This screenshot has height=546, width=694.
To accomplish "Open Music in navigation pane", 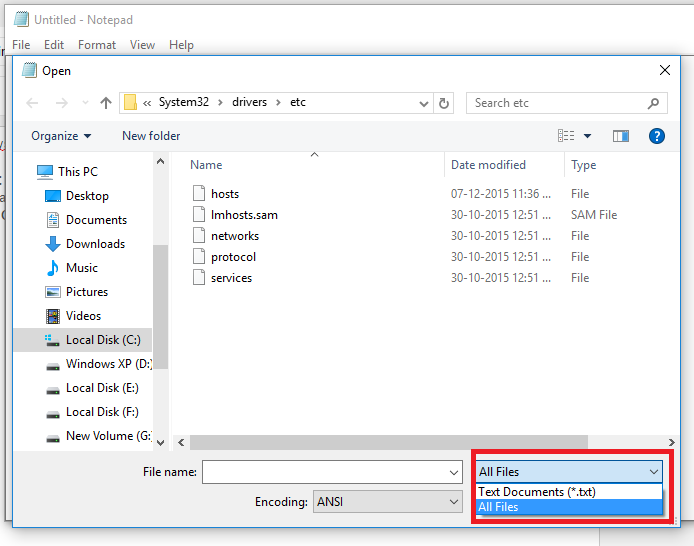I will [82, 268].
